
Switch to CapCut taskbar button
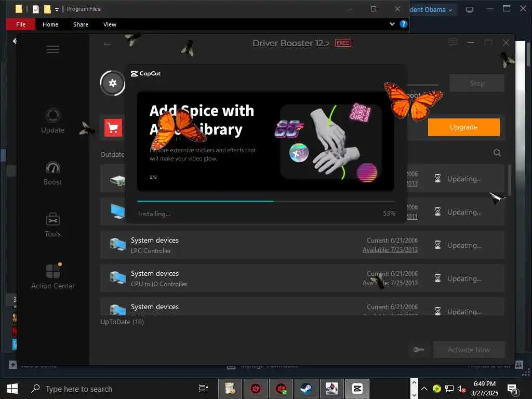(357, 389)
